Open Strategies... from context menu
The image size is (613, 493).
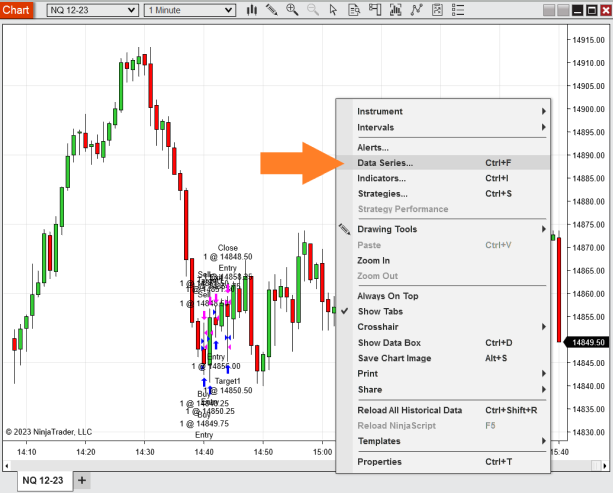point(444,194)
